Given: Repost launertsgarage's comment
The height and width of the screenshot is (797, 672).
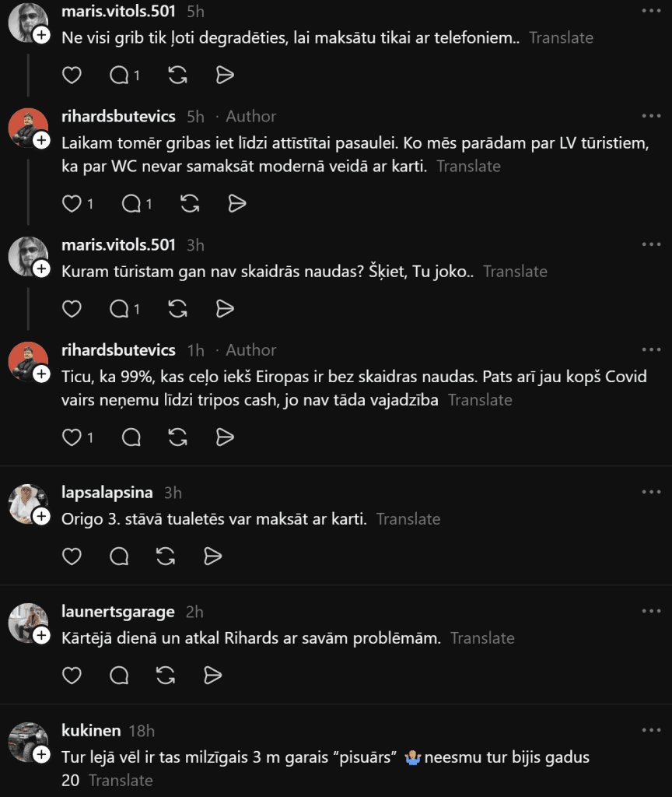Looking at the screenshot, I should (x=166, y=676).
